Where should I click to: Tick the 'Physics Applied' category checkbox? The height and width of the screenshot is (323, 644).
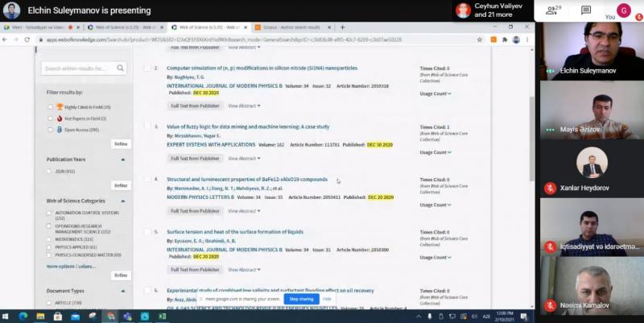(x=49, y=247)
